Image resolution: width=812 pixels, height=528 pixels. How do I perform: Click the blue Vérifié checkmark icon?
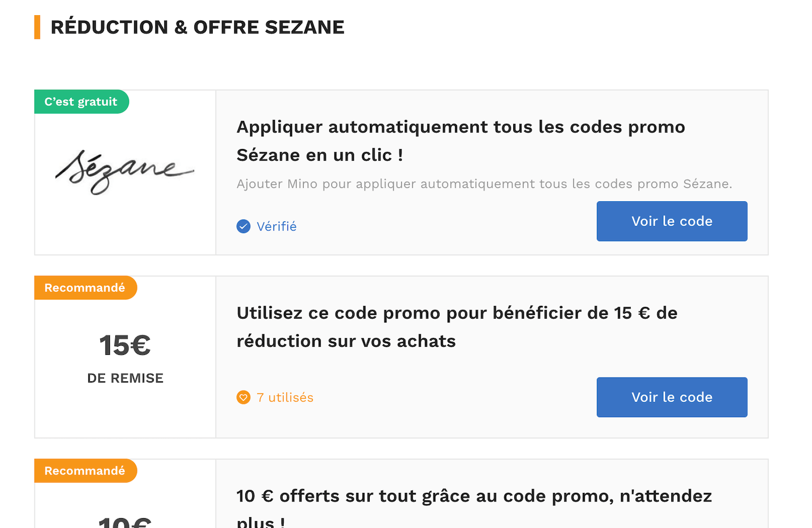243,226
